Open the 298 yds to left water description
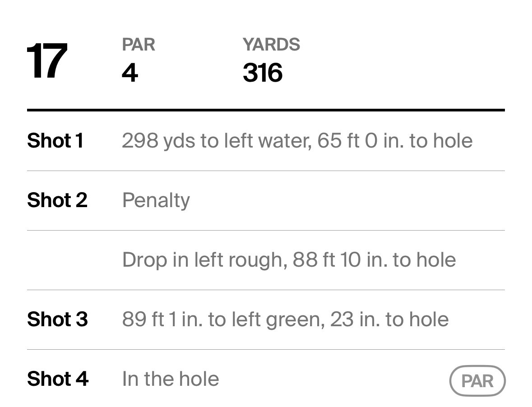Viewport: 532px width, 407px height. tap(297, 140)
